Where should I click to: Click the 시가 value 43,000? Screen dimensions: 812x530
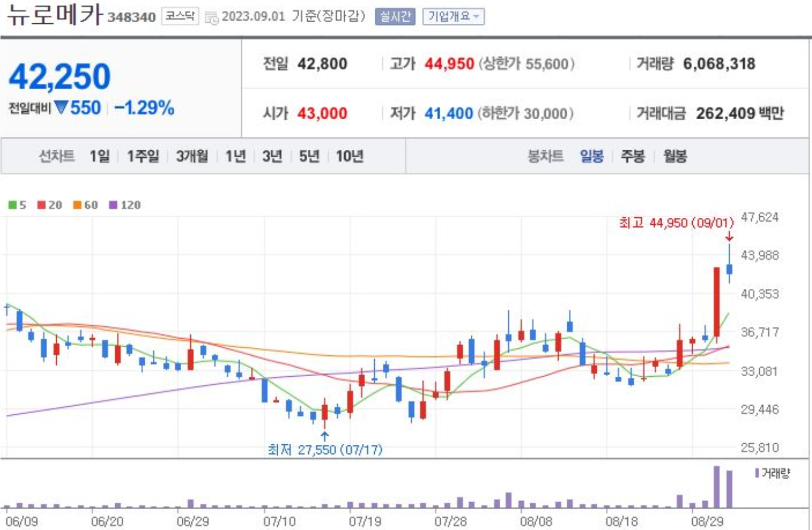(323, 113)
